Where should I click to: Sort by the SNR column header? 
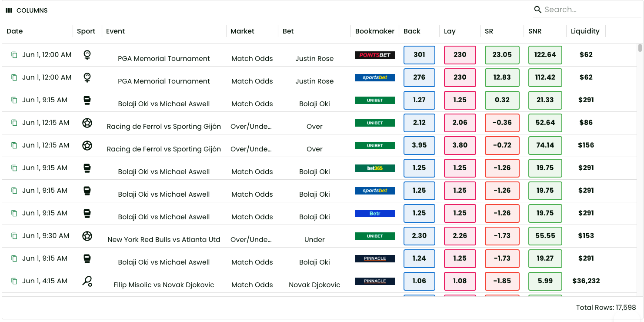point(535,31)
